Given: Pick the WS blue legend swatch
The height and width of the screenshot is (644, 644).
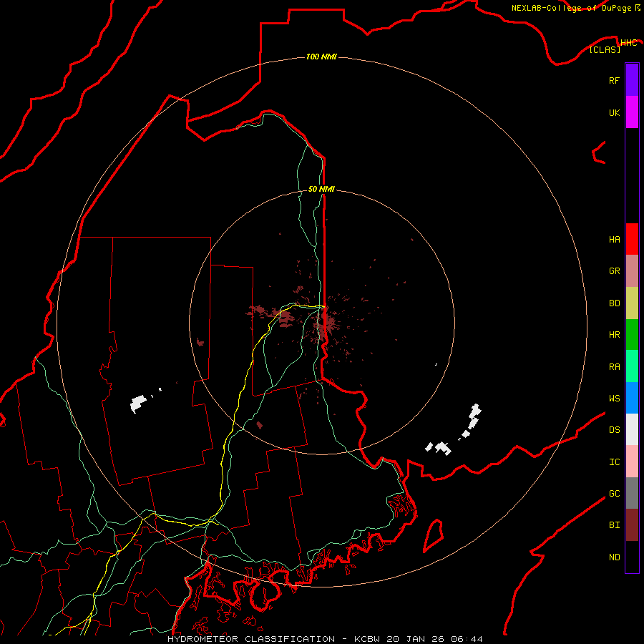Looking at the screenshot, I should point(632,398).
